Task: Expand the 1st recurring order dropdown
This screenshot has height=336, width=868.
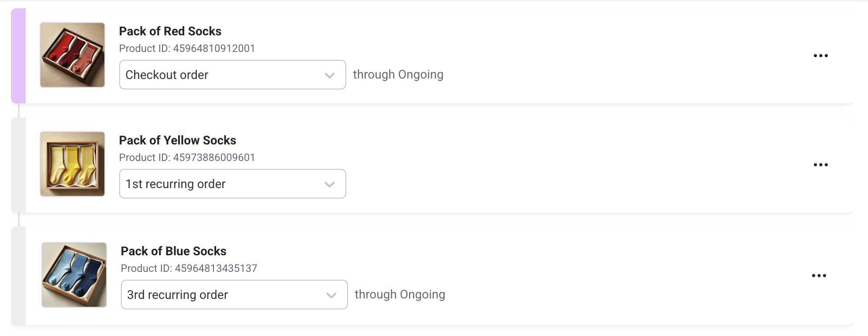Action: point(232,184)
